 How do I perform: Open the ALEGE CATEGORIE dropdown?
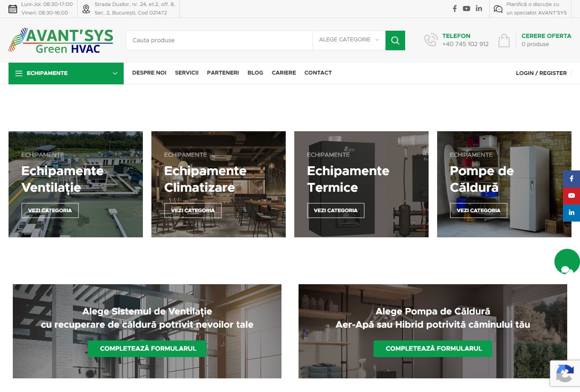[349, 40]
